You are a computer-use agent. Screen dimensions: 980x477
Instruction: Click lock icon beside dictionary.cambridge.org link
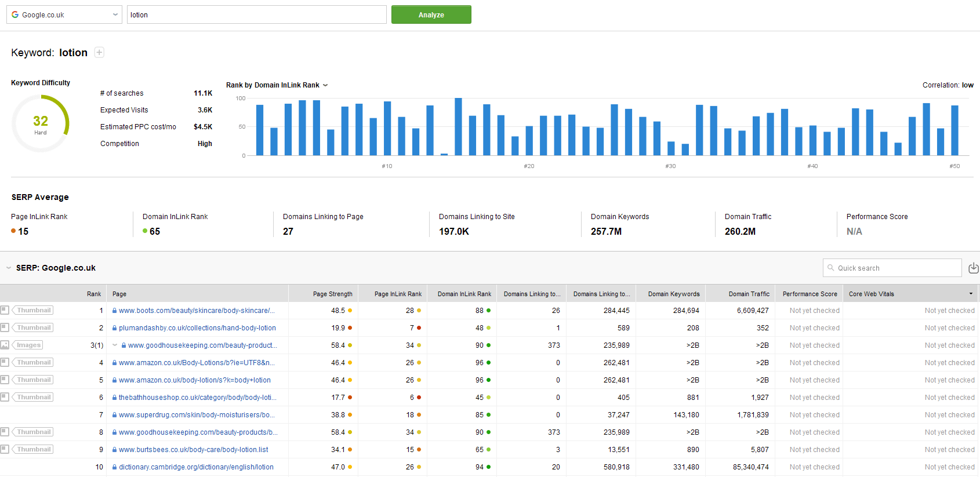pos(115,467)
